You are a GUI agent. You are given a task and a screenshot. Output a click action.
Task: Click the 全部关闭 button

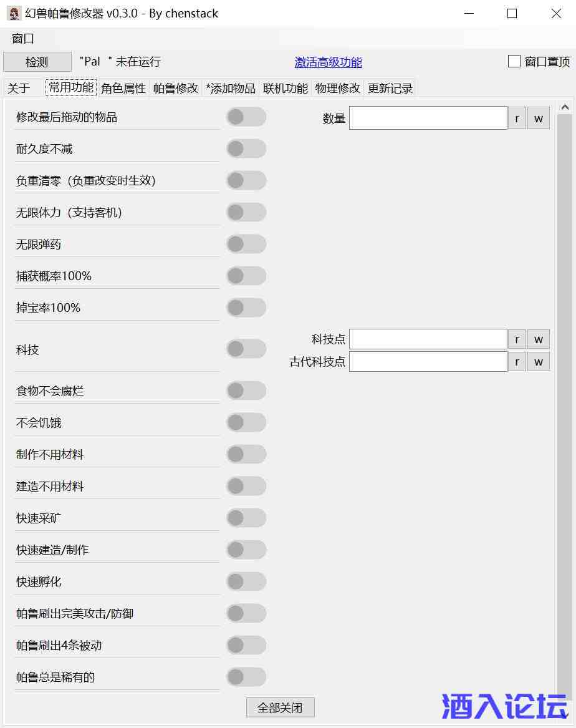coord(280,707)
